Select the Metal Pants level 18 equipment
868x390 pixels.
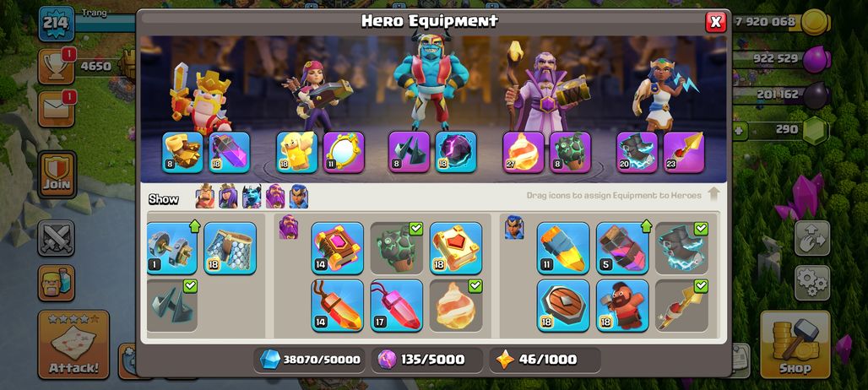231,248
